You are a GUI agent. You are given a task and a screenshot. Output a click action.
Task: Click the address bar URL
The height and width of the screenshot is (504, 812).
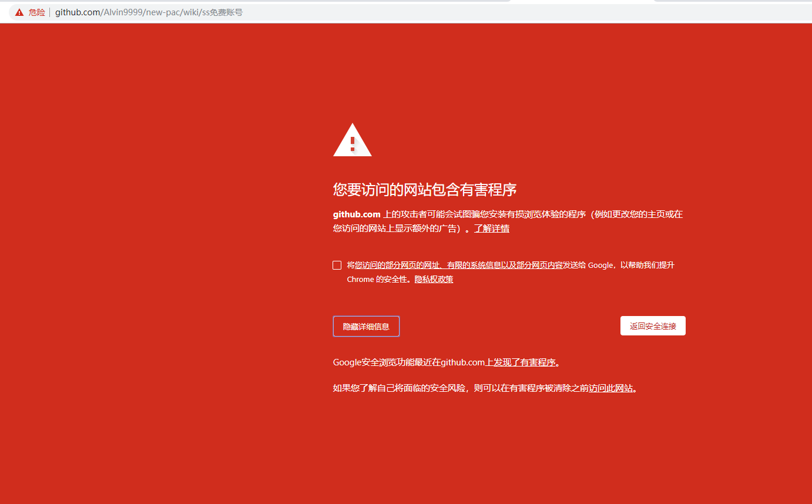pyautogui.click(x=147, y=12)
